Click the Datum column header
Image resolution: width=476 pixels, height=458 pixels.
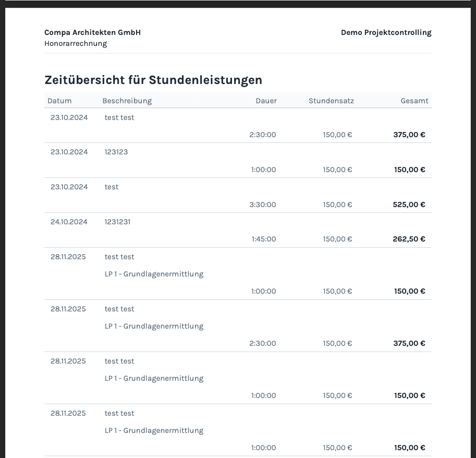(x=59, y=101)
